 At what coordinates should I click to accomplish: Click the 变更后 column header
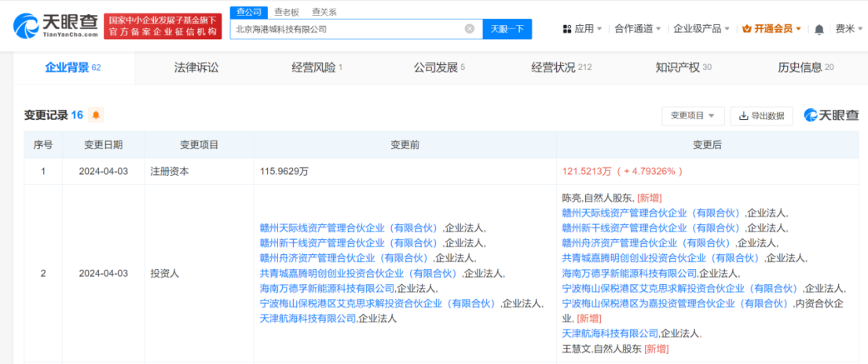coord(707,145)
